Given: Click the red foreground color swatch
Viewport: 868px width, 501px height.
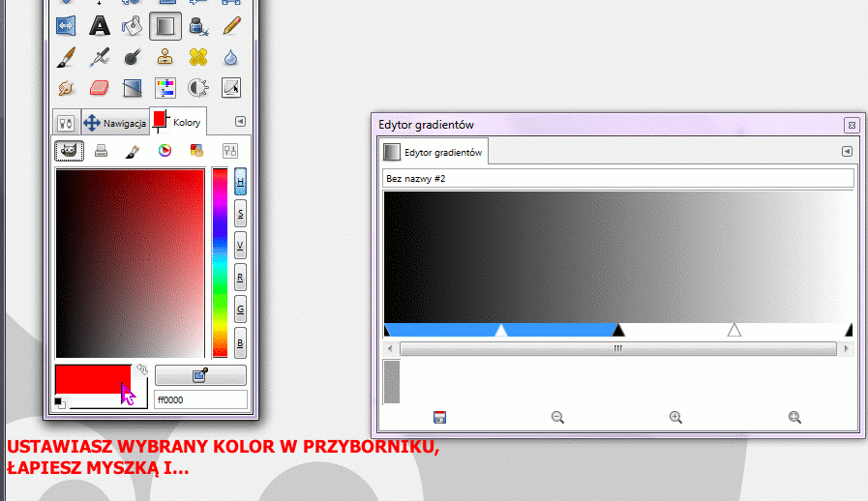Looking at the screenshot, I should coord(92,378).
